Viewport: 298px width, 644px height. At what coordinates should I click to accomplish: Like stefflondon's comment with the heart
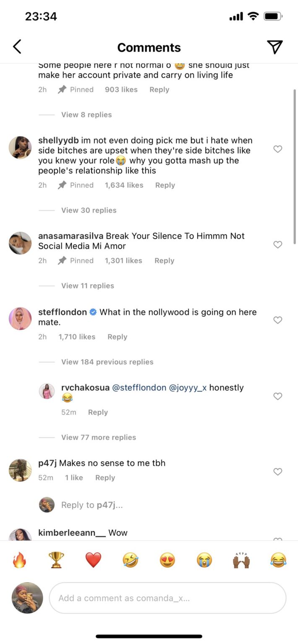tap(277, 320)
